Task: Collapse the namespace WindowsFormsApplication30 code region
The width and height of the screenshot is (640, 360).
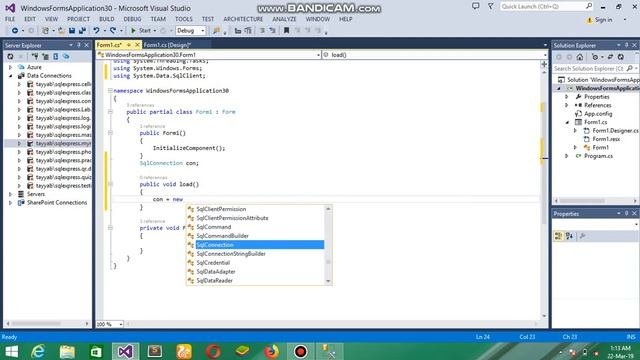Action: coord(110,91)
